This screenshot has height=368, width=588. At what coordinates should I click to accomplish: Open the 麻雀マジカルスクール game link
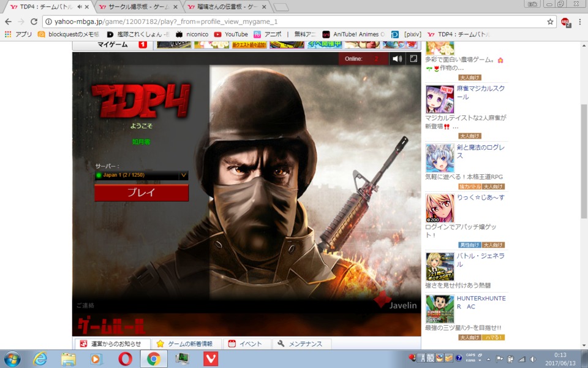tap(480, 93)
